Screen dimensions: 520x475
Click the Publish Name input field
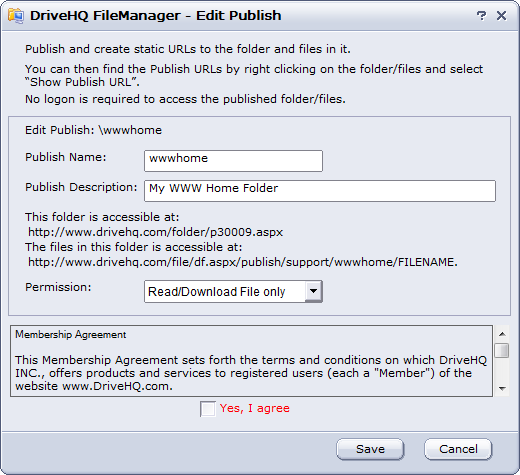click(x=233, y=161)
